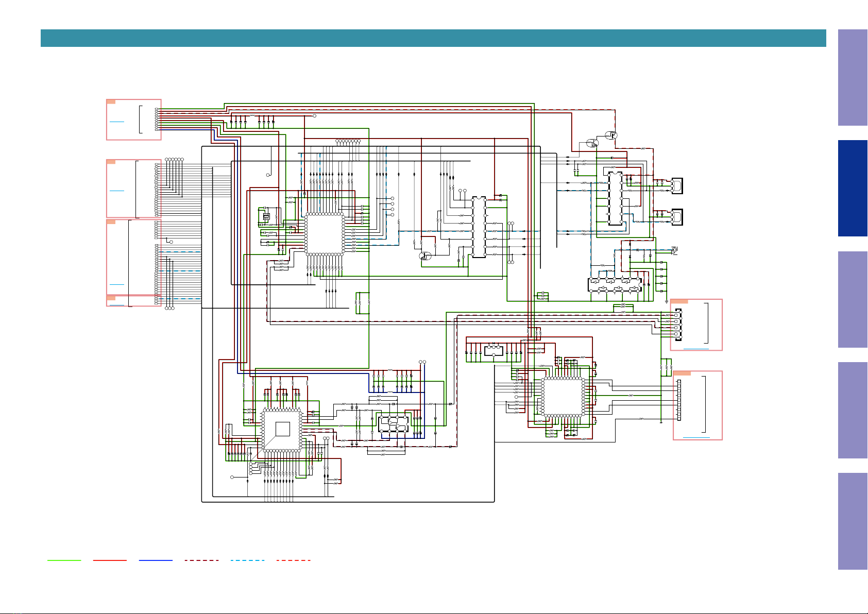This screenshot has height=614, width=868.
Task: Follow the blue link in the top-left connector box
Action: [117, 122]
